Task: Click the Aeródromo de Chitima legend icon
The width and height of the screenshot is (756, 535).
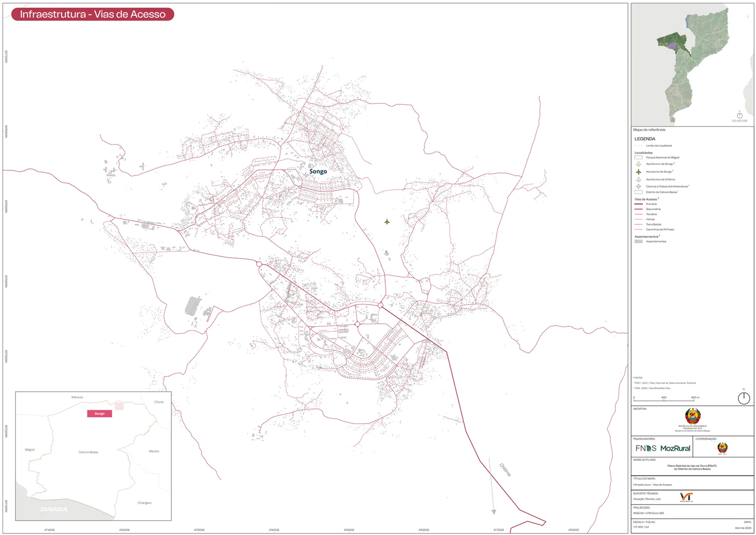Action: (639, 179)
